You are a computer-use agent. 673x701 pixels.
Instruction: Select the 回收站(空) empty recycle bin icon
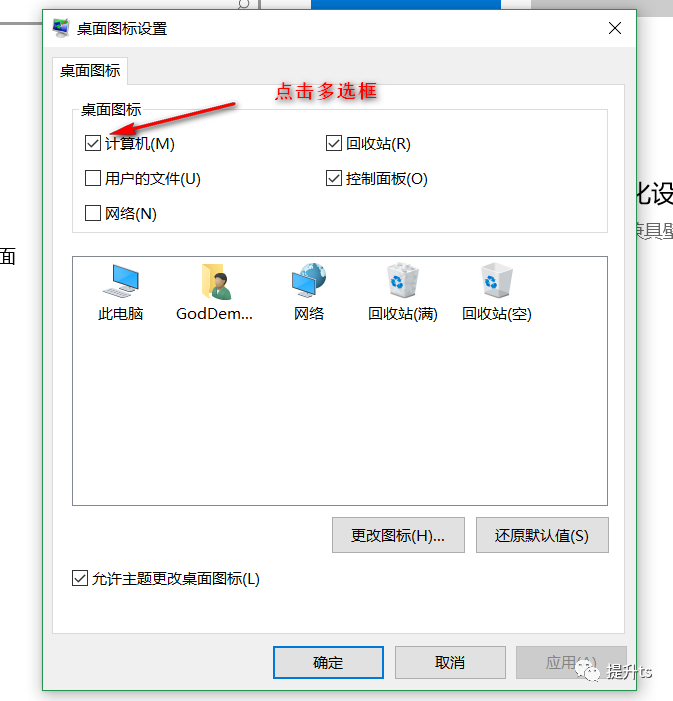coord(496,280)
